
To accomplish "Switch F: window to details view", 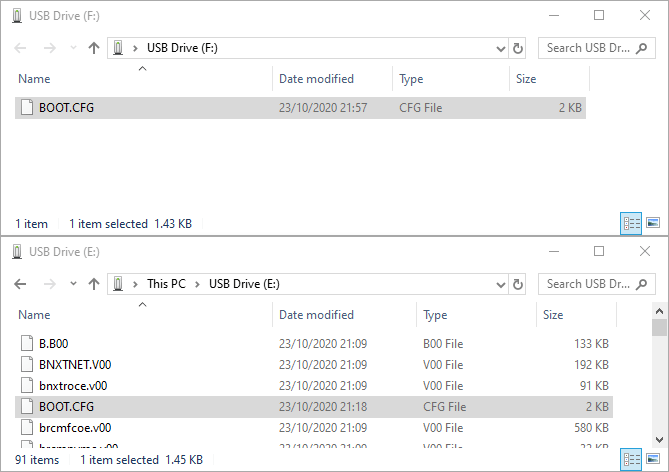I will point(632,224).
